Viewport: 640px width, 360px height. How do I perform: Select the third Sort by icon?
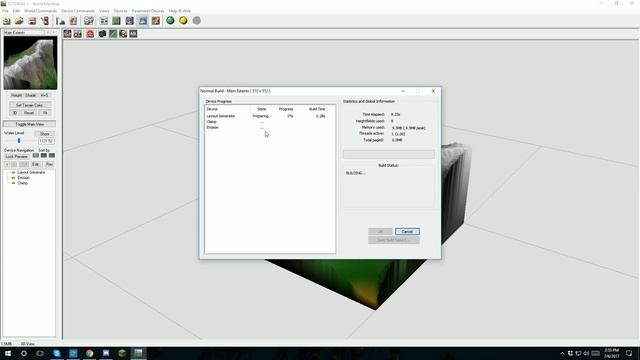point(52,156)
